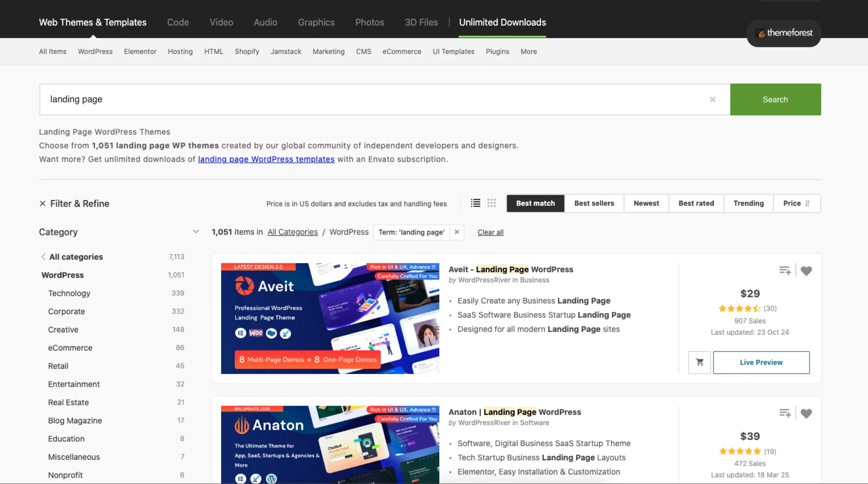The image size is (868, 484).
Task: Open the Photos marketplace tab
Action: click(x=370, y=22)
